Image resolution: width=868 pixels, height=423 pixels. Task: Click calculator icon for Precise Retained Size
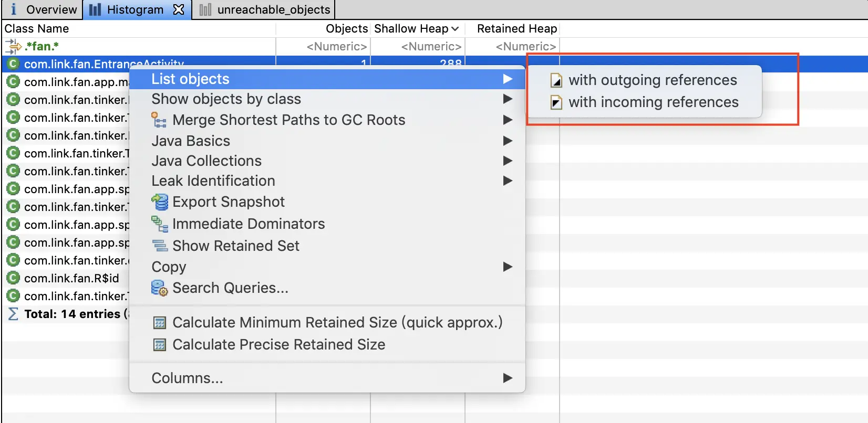[159, 345]
